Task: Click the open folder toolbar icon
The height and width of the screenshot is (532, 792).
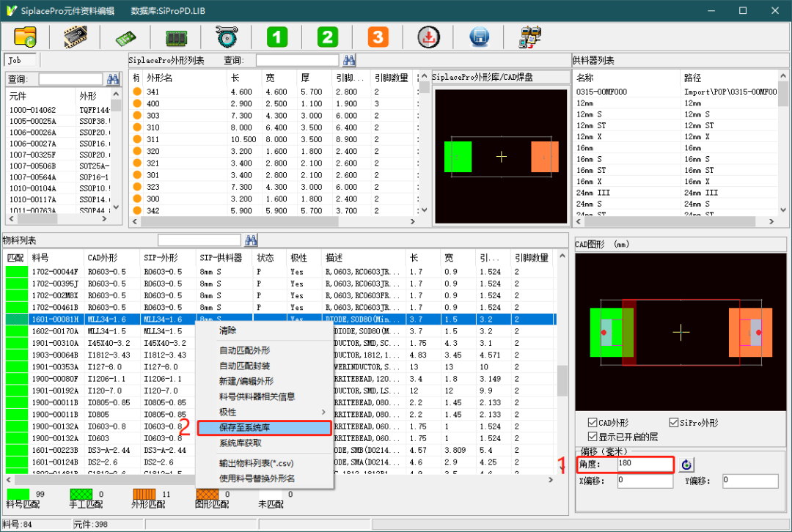Action: click(x=25, y=37)
